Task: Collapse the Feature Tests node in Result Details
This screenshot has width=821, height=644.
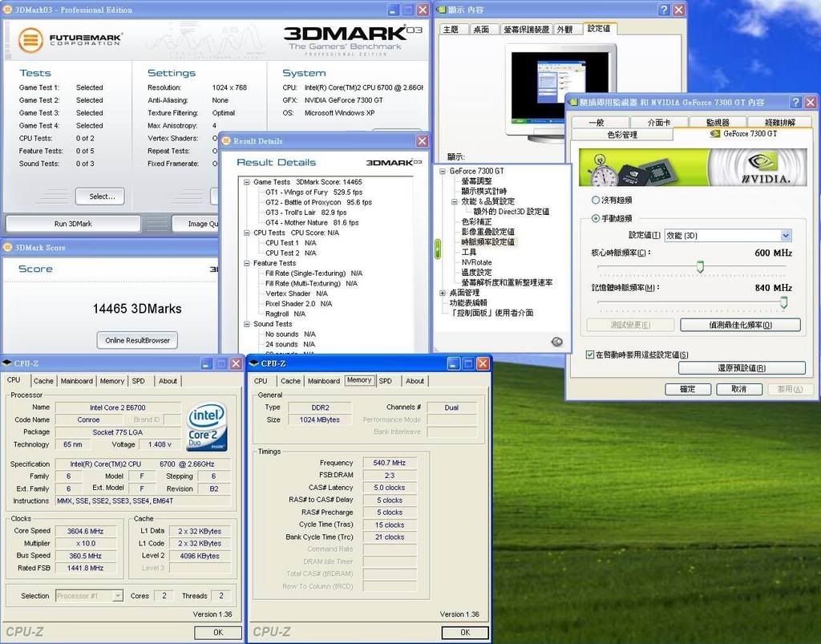Action: point(247,263)
